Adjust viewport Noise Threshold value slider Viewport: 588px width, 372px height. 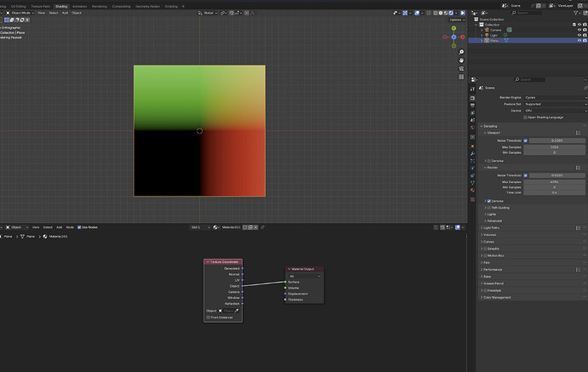pyautogui.click(x=556, y=140)
